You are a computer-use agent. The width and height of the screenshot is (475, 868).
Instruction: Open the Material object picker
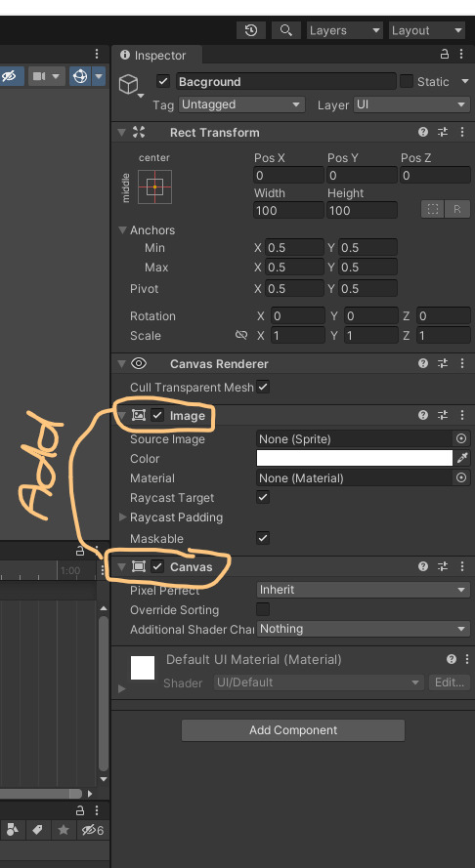[461, 477]
